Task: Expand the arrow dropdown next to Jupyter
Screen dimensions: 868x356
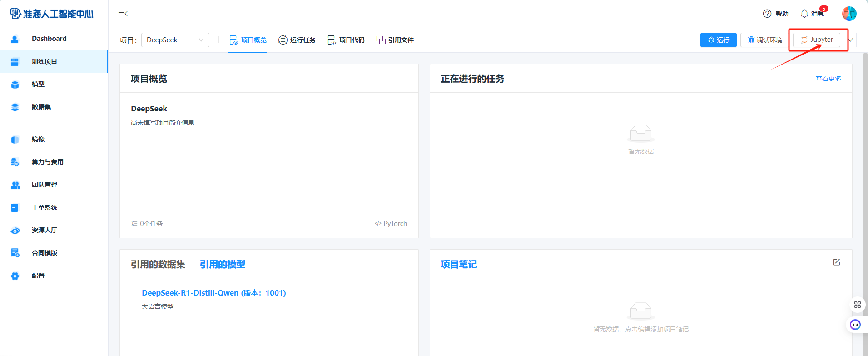Action: [x=851, y=40]
